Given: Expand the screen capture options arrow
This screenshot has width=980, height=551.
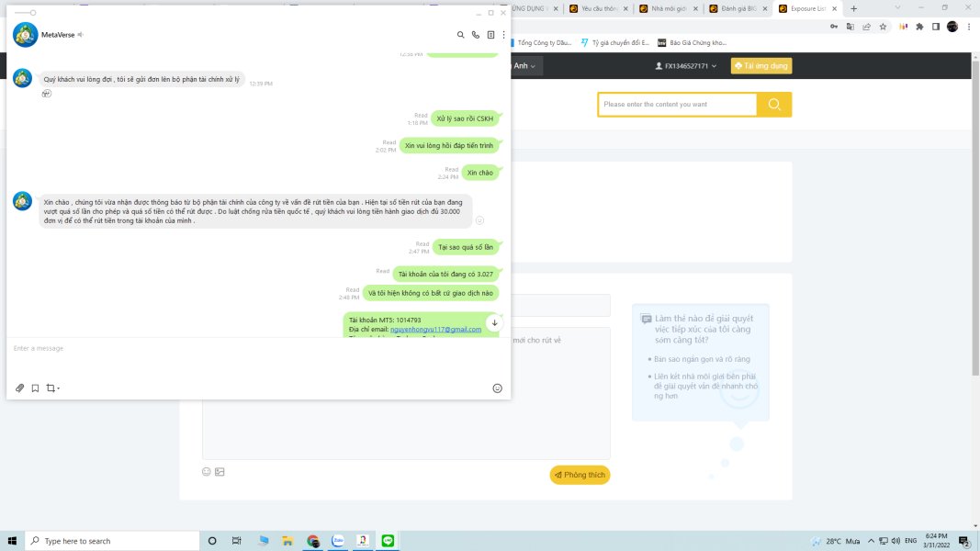Looking at the screenshot, I should point(58,388).
